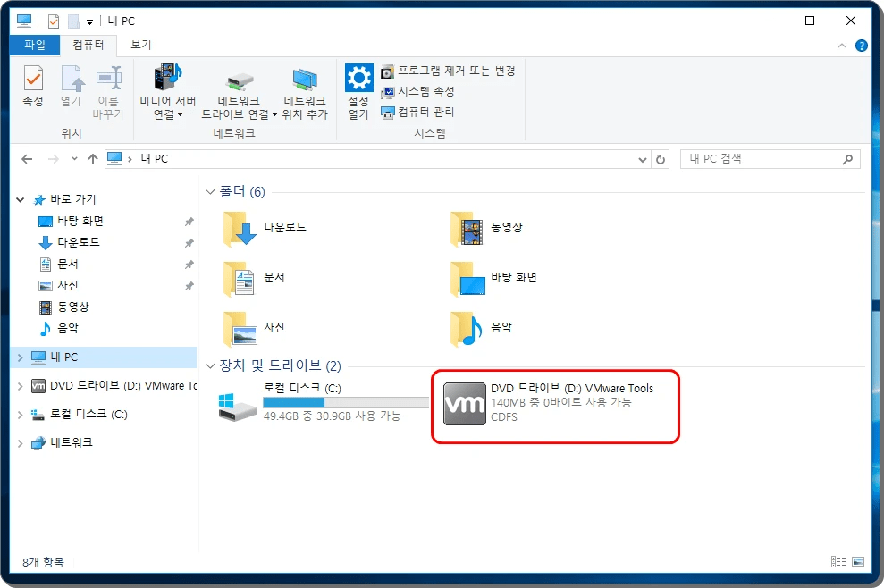Collapse the 내 PC tree node

(20, 357)
